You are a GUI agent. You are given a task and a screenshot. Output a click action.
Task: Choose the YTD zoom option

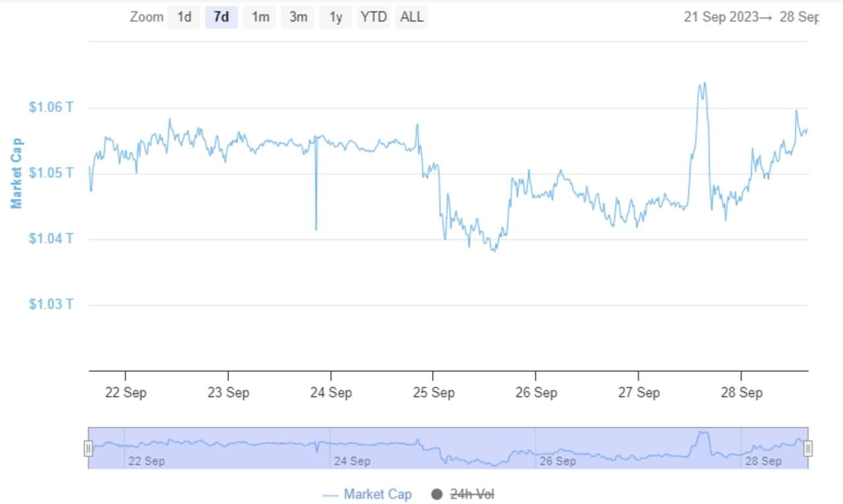(x=373, y=17)
